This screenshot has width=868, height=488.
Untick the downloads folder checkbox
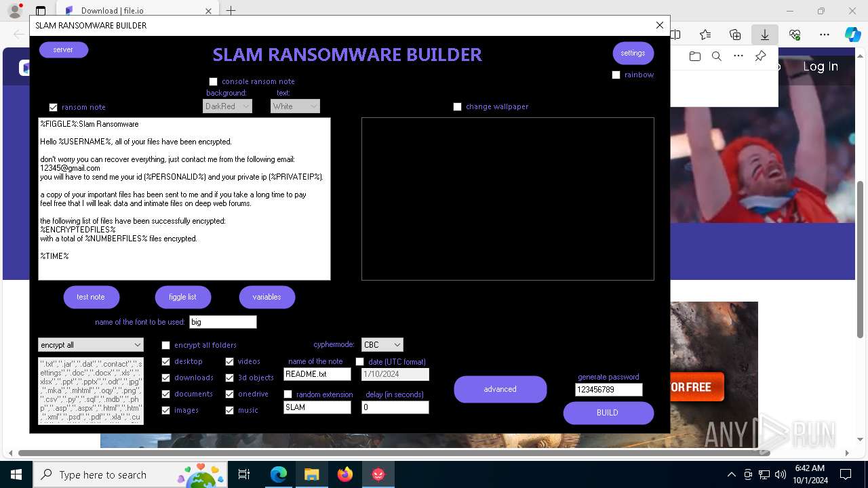165,378
